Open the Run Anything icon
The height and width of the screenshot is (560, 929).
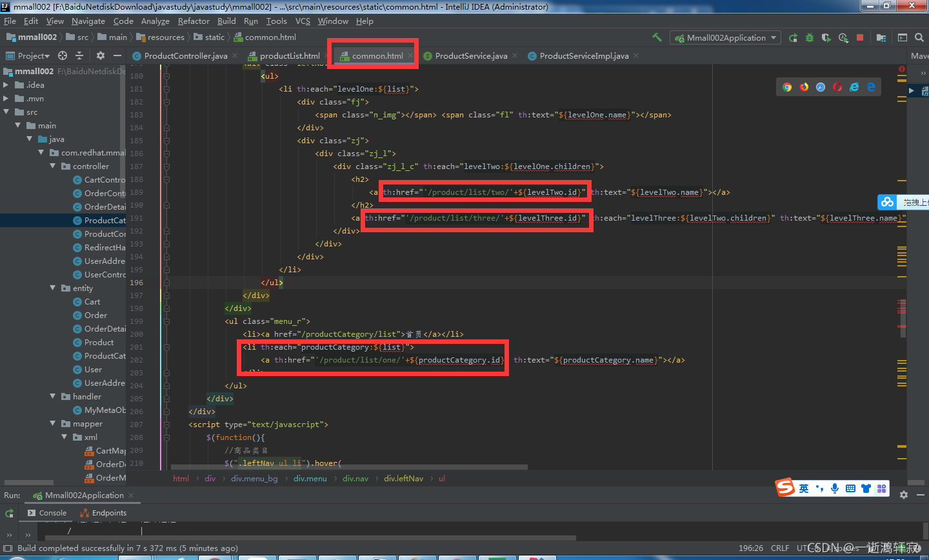point(903,37)
